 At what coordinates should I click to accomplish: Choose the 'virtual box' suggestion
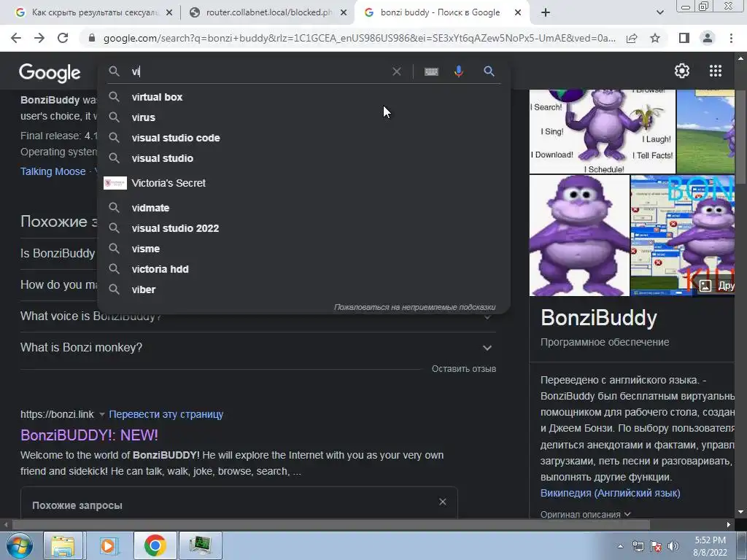(304, 97)
